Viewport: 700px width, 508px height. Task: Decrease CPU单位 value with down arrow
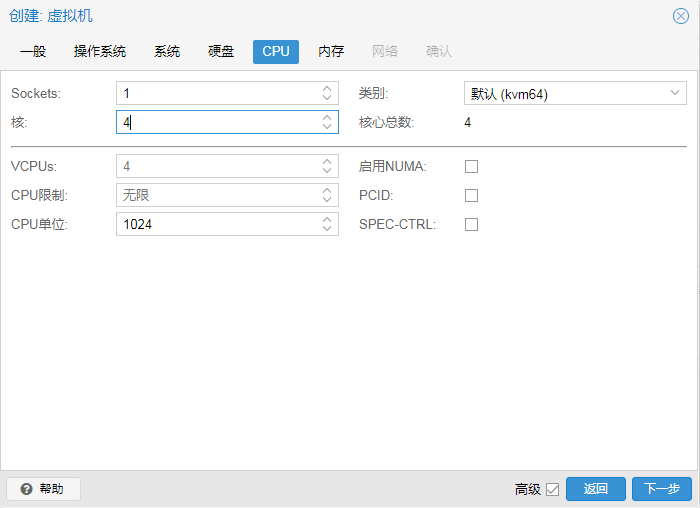click(x=327, y=230)
